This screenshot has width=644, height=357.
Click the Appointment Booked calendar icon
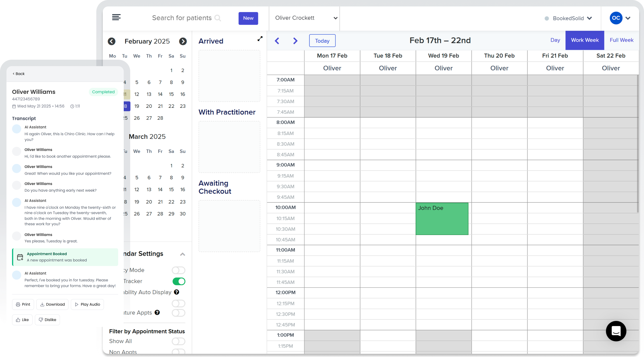click(x=20, y=257)
